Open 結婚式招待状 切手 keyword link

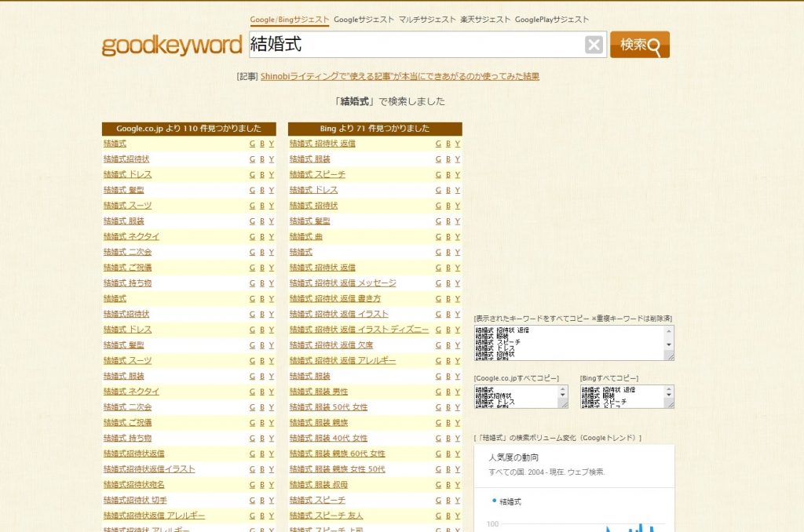click(135, 500)
